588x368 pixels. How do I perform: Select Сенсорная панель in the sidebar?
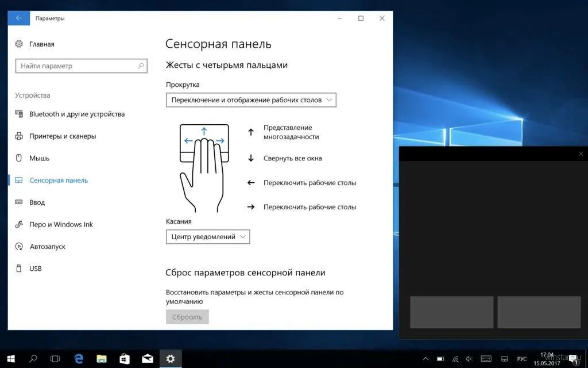click(x=59, y=180)
